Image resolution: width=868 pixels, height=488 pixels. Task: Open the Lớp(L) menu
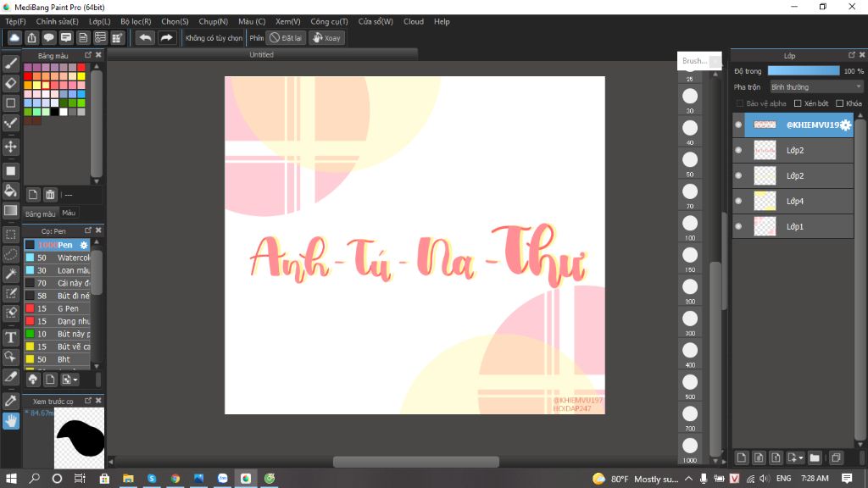100,21
